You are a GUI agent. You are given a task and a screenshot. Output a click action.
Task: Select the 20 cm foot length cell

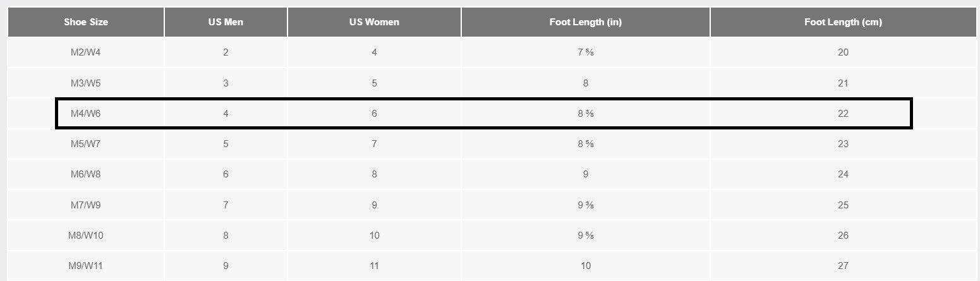pos(843,52)
